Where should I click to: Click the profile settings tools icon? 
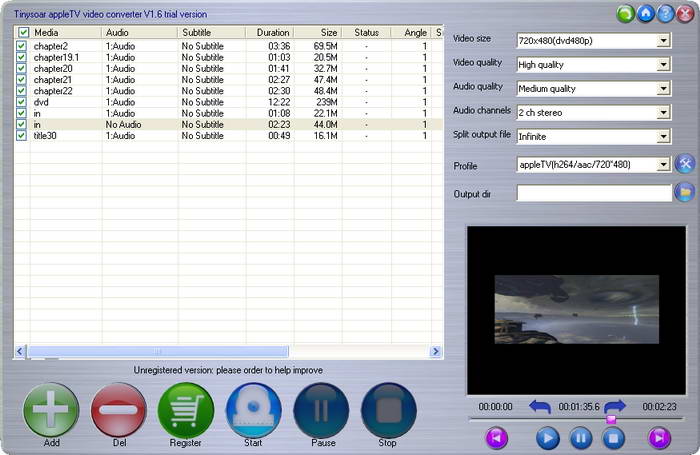685,164
